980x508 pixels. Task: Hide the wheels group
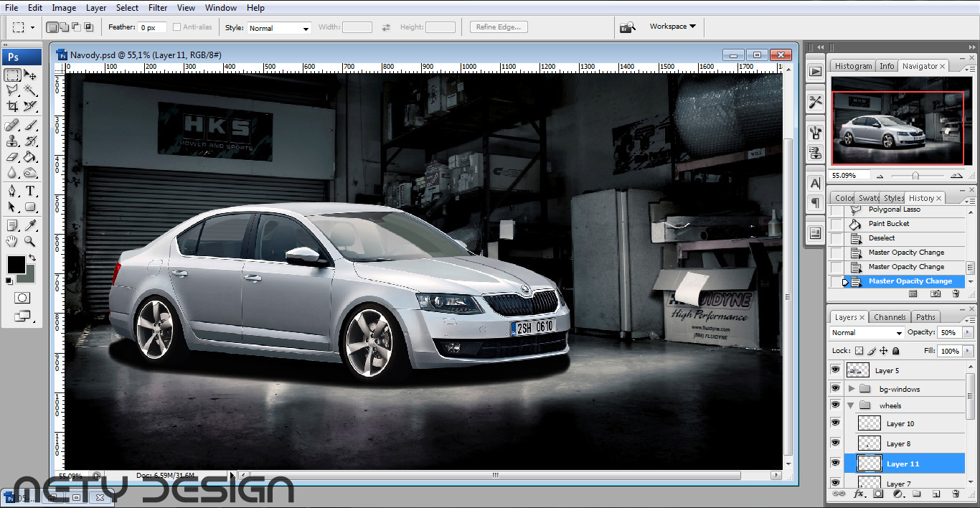click(835, 405)
